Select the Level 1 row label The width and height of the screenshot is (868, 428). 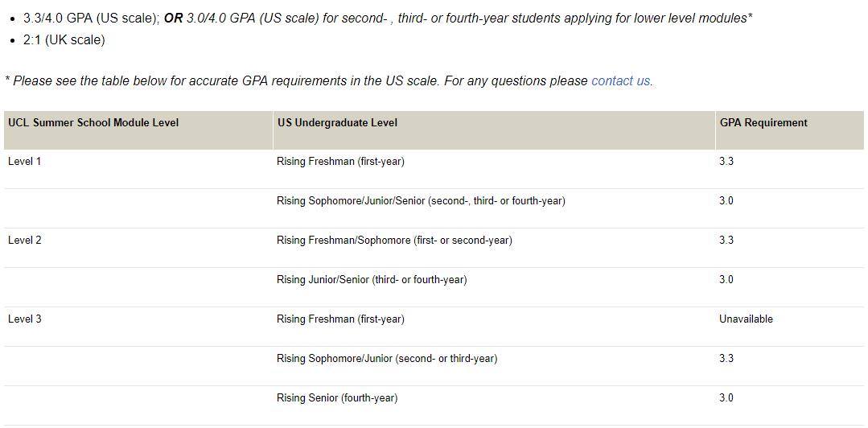pos(24,163)
